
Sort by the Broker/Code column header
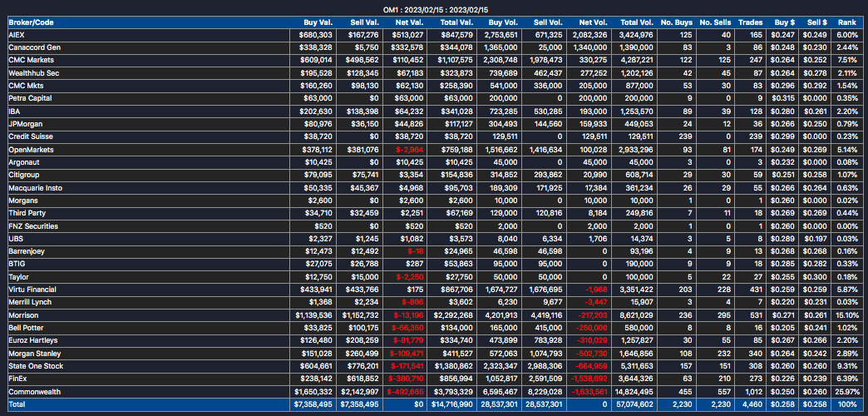pyautogui.click(x=31, y=22)
